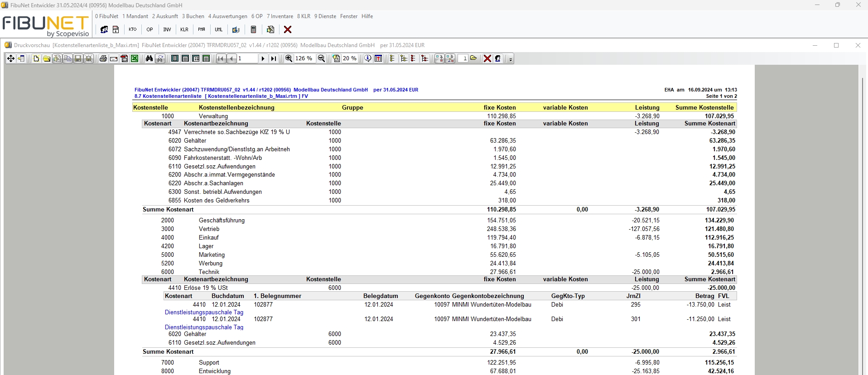
Task: Zoom out with the magnifier minus icon
Action: point(322,58)
